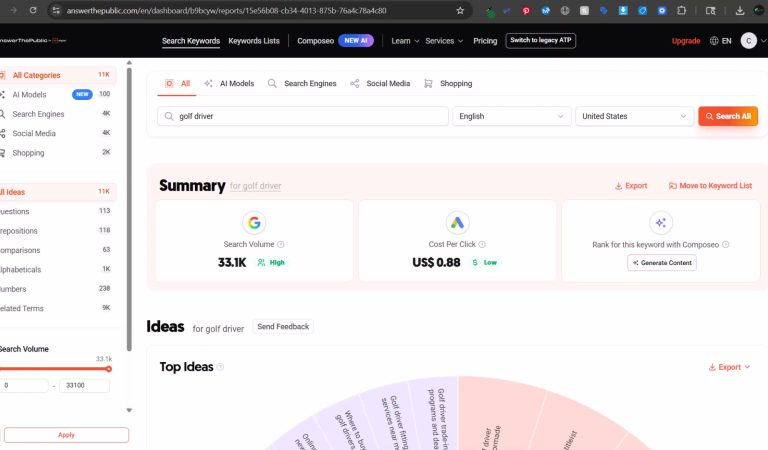Open the Pricing page
Image resolution: width=768 pixels, height=450 pixels.
pos(485,41)
